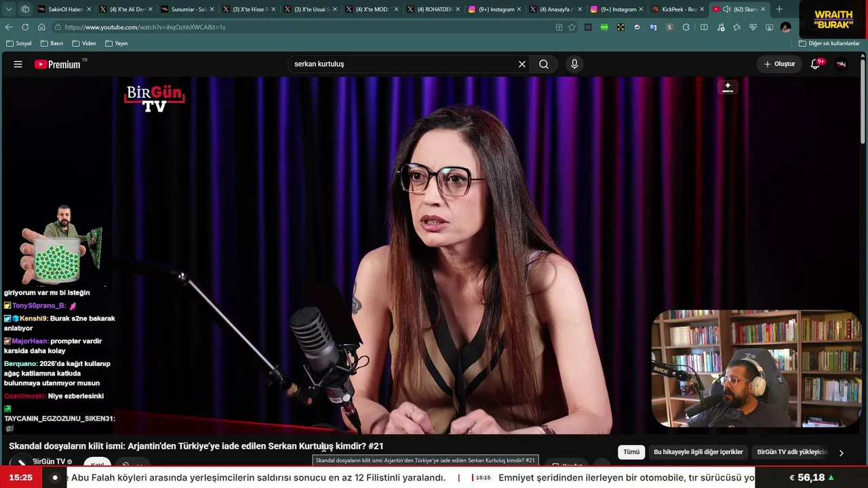Mute the playing YouTube tab speaker icon
The image size is (868, 488).
[x=727, y=9]
